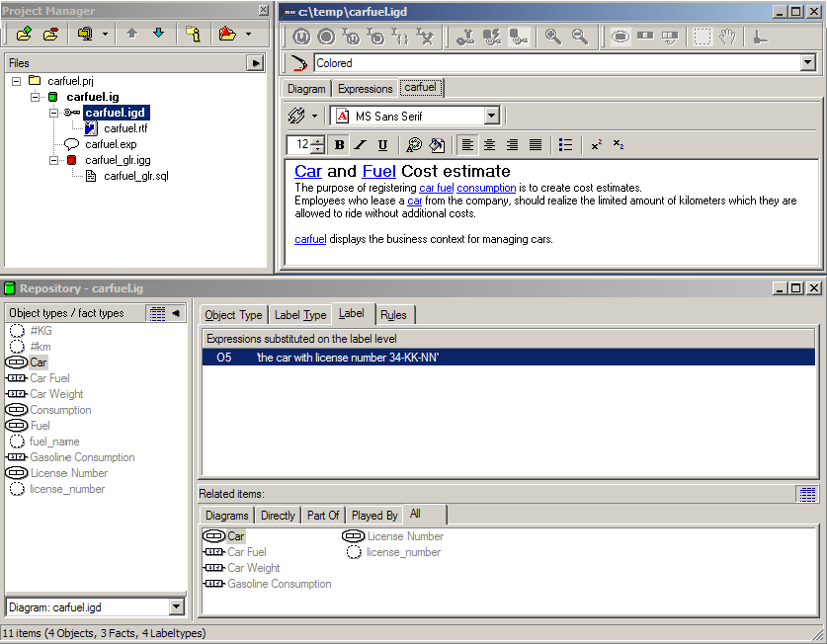Toggle underline text formatting
827x644 pixels.
[382, 144]
